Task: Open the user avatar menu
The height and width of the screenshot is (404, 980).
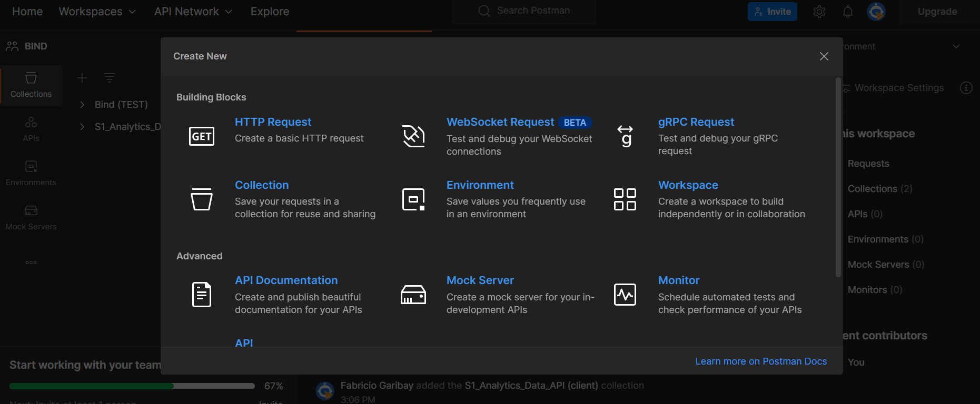Action: click(x=876, y=12)
